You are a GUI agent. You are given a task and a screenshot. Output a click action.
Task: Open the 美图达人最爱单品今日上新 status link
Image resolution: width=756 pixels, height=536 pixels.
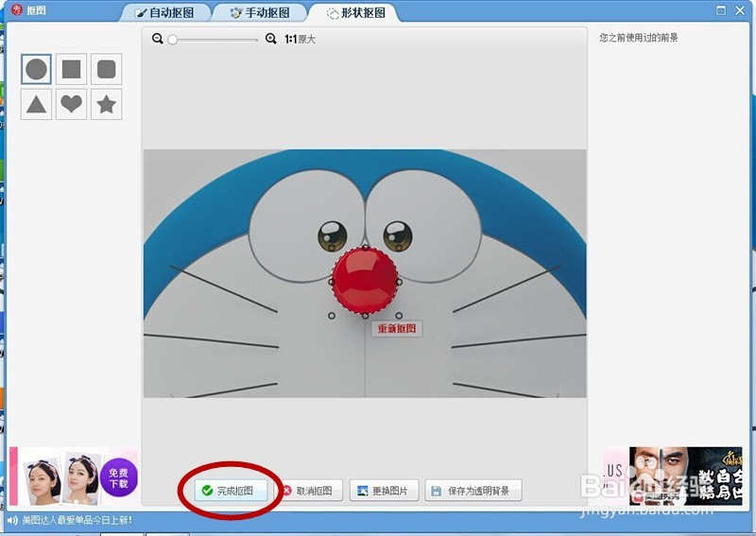77,520
